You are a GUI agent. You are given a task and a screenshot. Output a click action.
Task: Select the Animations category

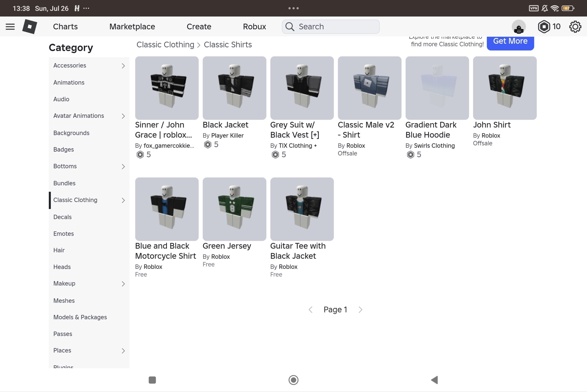pyautogui.click(x=89, y=82)
